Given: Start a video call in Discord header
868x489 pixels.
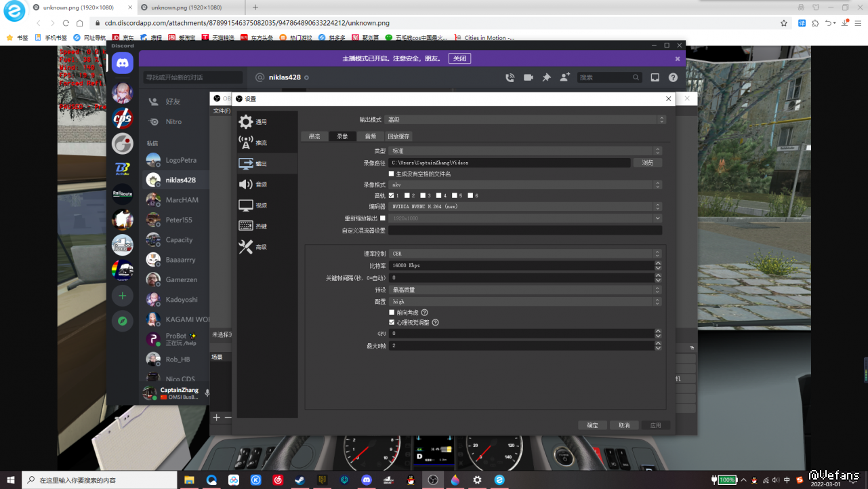Looking at the screenshot, I should [529, 77].
